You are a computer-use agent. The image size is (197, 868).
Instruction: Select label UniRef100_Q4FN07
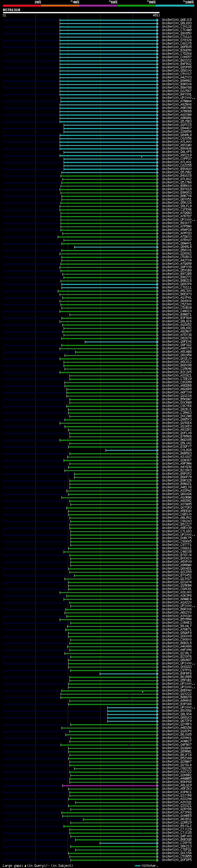click(x=177, y=745)
